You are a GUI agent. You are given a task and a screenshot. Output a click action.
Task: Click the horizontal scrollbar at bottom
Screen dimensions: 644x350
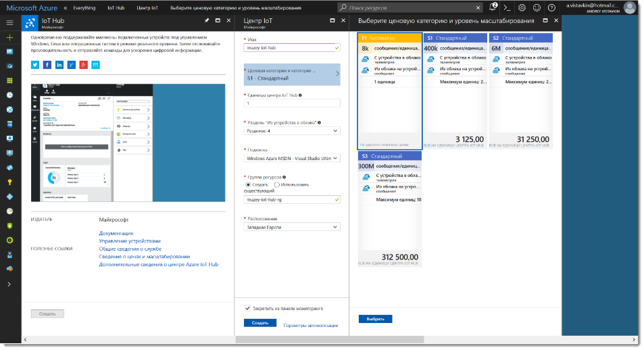[329, 340]
